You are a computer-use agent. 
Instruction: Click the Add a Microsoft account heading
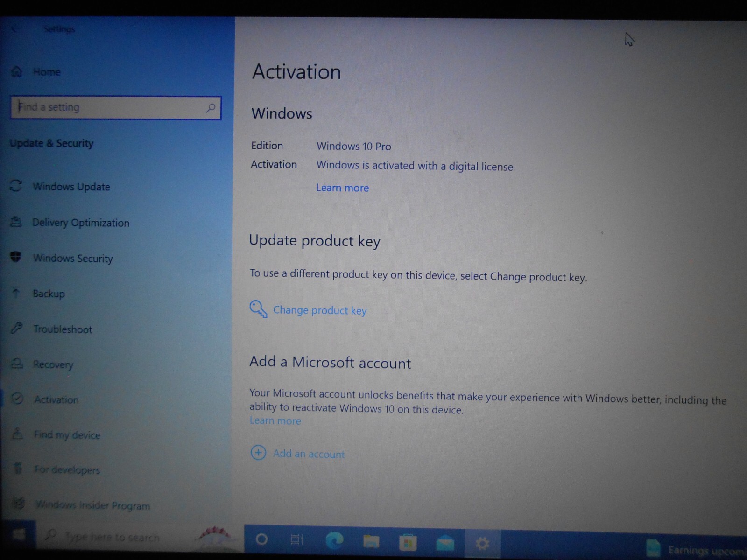coord(330,363)
